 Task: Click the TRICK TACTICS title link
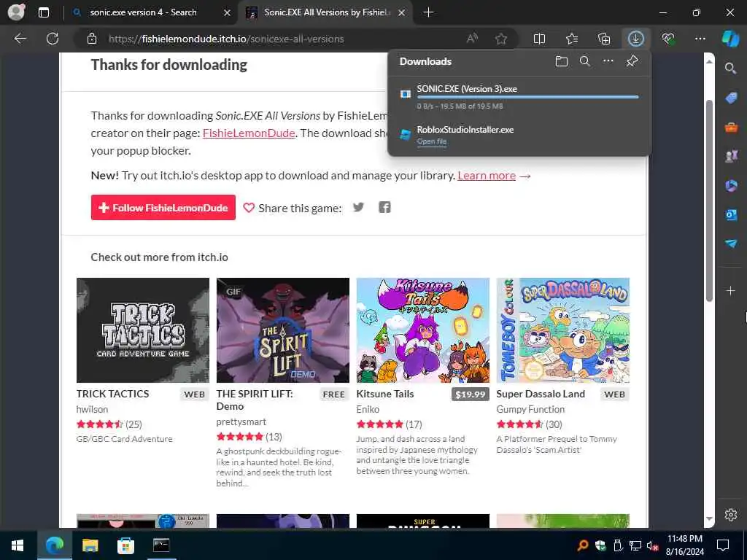tap(112, 394)
